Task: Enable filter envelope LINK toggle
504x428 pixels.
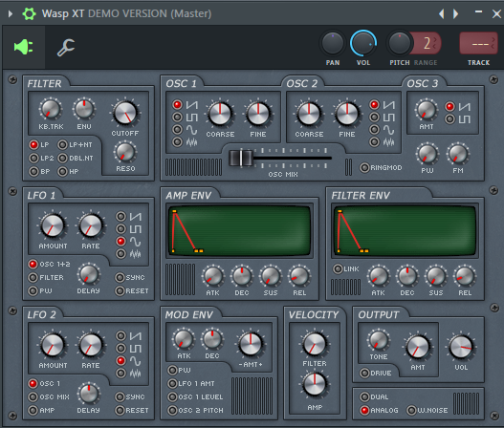Action: pos(338,268)
